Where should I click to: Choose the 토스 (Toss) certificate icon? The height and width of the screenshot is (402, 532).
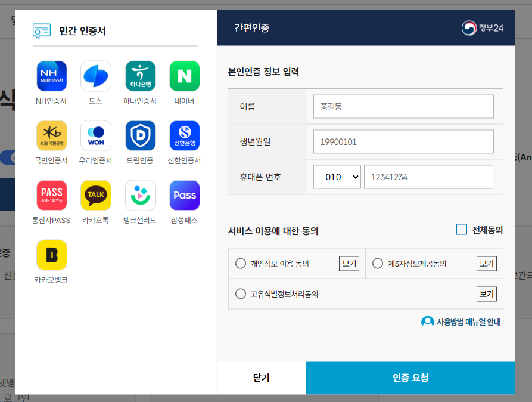[x=96, y=76]
